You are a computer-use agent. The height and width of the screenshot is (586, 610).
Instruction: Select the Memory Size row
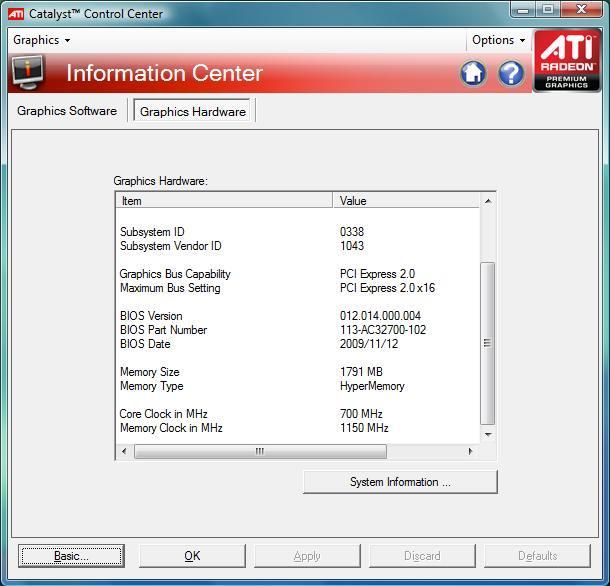click(x=298, y=372)
